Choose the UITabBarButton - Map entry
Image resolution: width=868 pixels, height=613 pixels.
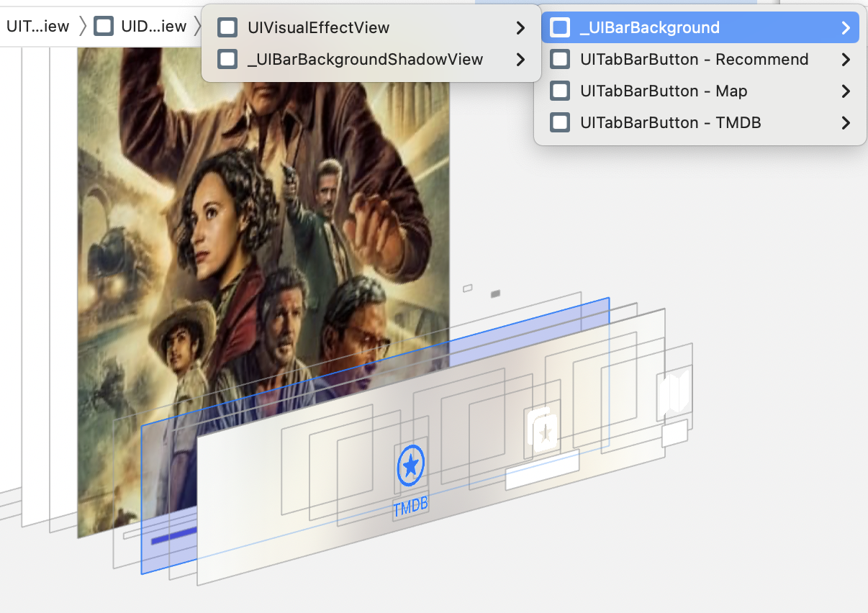tap(700, 91)
